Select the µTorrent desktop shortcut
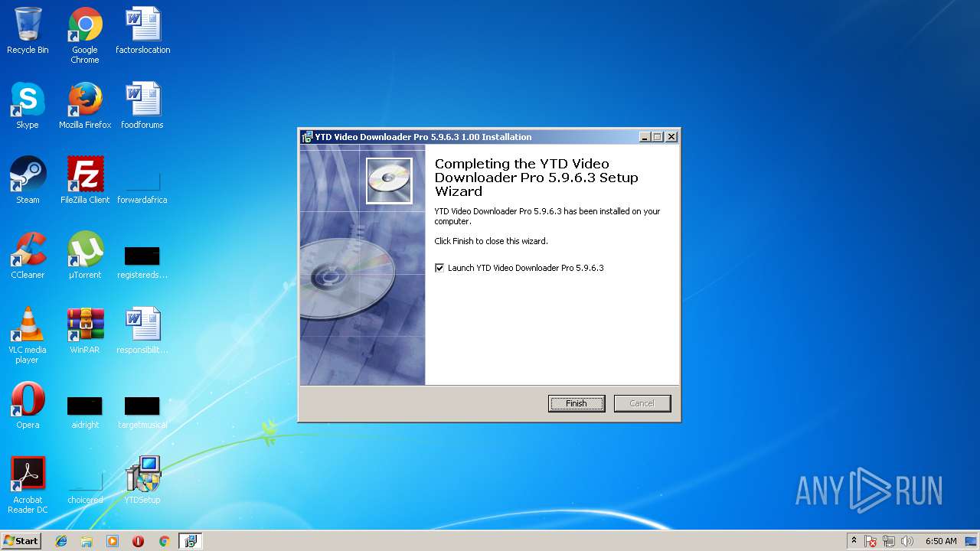This screenshot has height=551, width=980. [85, 256]
